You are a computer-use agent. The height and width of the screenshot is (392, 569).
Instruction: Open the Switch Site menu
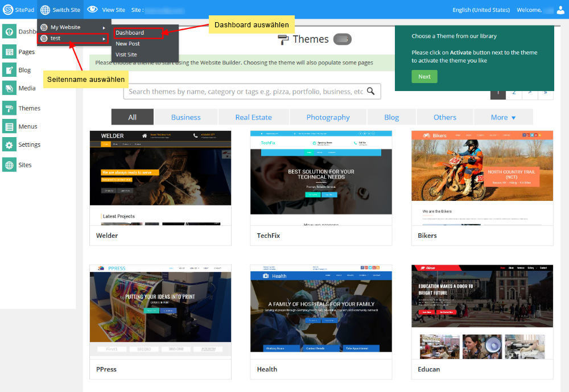pyautogui.click(x=61, y=10)
